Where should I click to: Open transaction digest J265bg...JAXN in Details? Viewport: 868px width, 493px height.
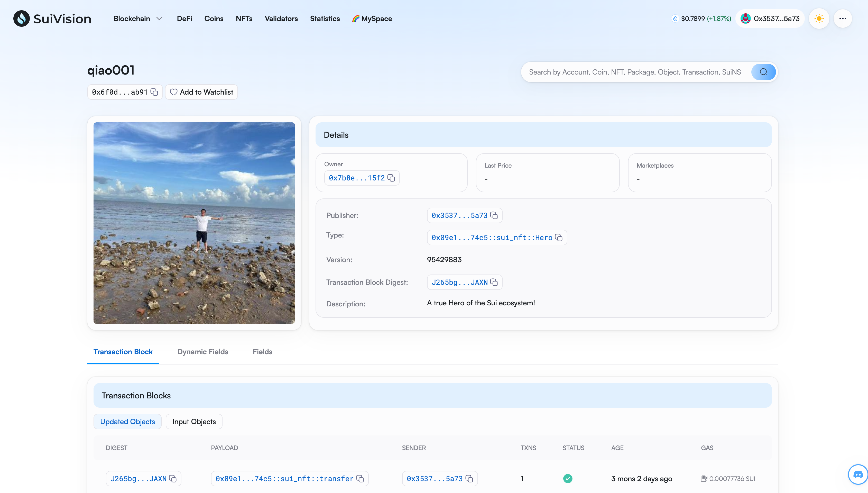pos(459,282)
